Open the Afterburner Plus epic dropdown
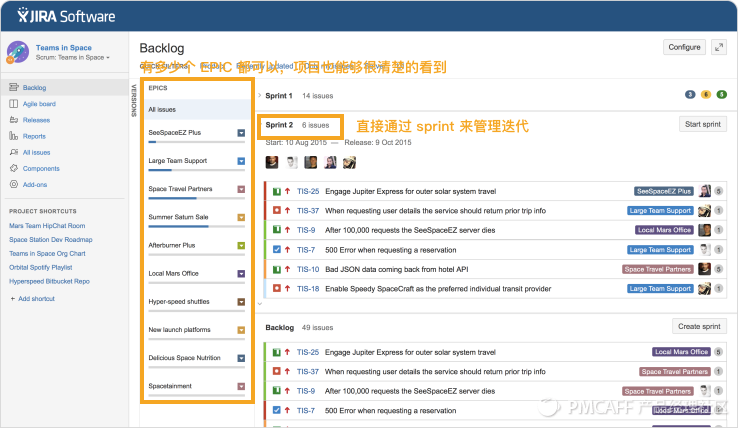The height and width of the screenshot is (428, 740). 241,245
